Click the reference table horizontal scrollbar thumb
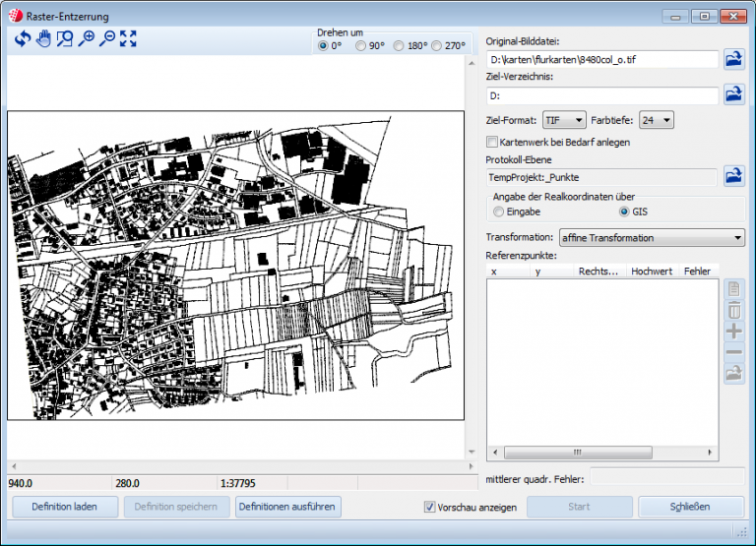 578,453
